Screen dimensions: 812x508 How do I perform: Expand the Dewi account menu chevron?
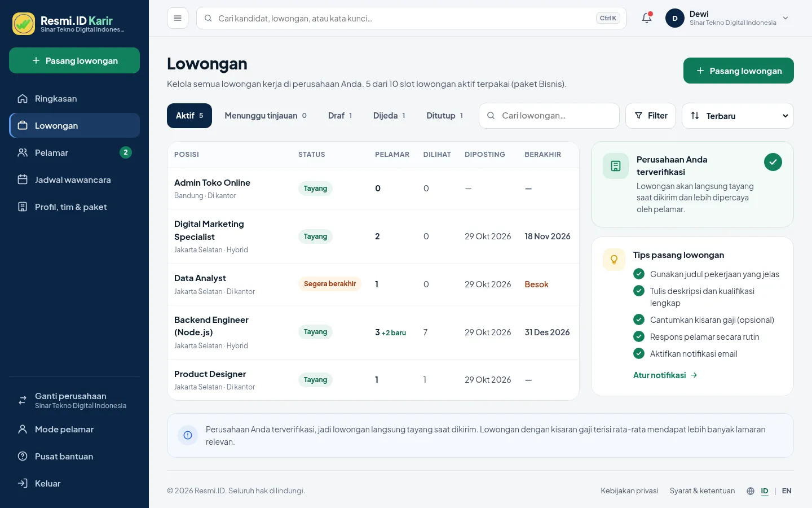[785, 18]
